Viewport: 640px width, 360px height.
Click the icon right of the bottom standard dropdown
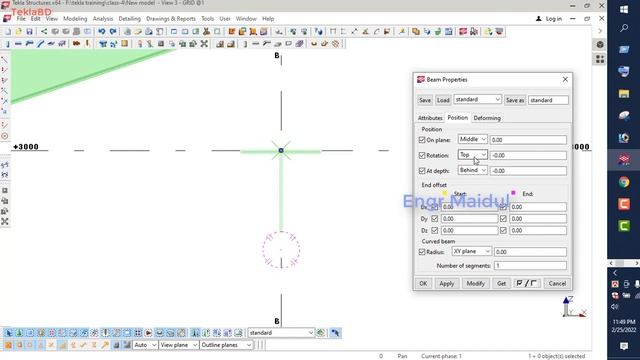coord(321,333)
